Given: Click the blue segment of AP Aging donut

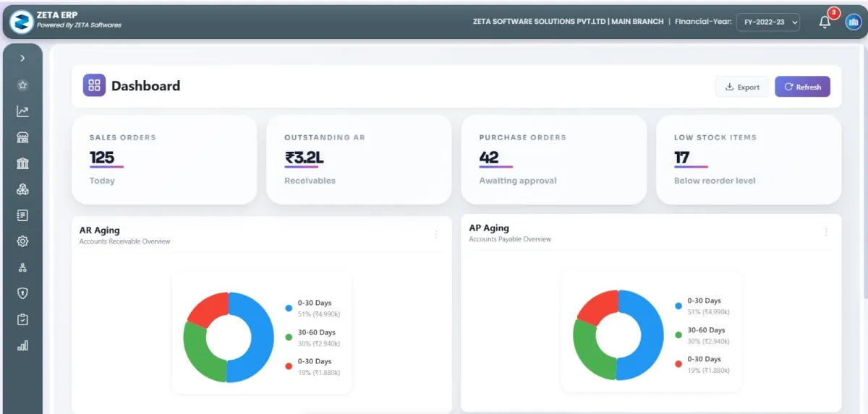Looking at the screenshot, I should point(651,336).
